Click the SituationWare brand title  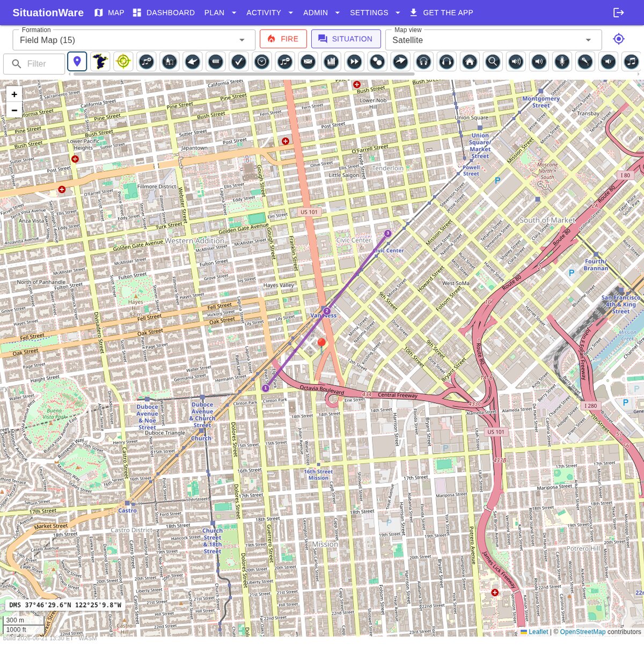pyautogui.click(x=48, y=12)
